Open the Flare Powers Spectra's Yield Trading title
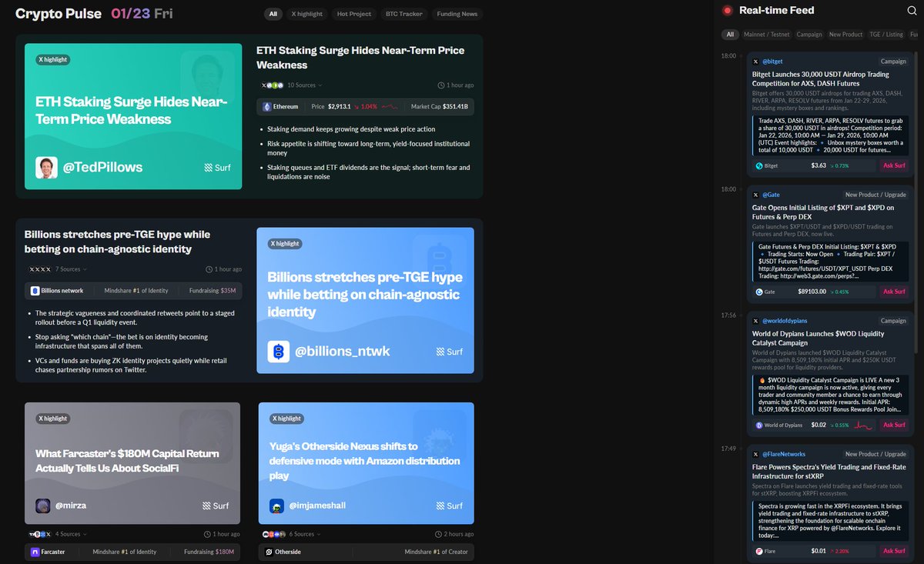The image size is (924, 564). click(x=829, y=472)
